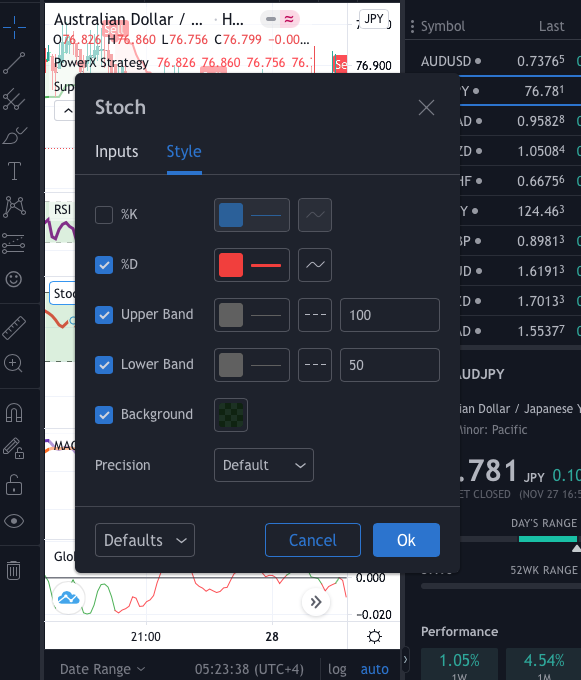Screen dimensions: 581x680
Task: Select the text annotation tool
Action: (14, 171)
